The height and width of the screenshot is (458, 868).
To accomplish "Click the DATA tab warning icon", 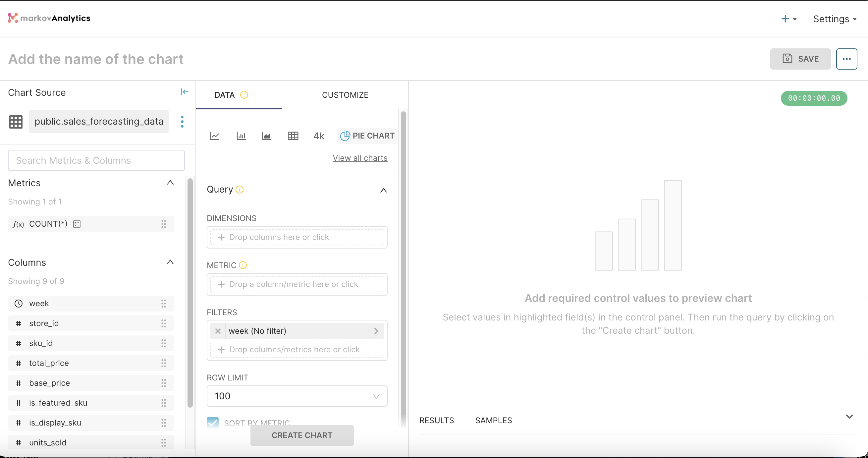I will [244, 95].
